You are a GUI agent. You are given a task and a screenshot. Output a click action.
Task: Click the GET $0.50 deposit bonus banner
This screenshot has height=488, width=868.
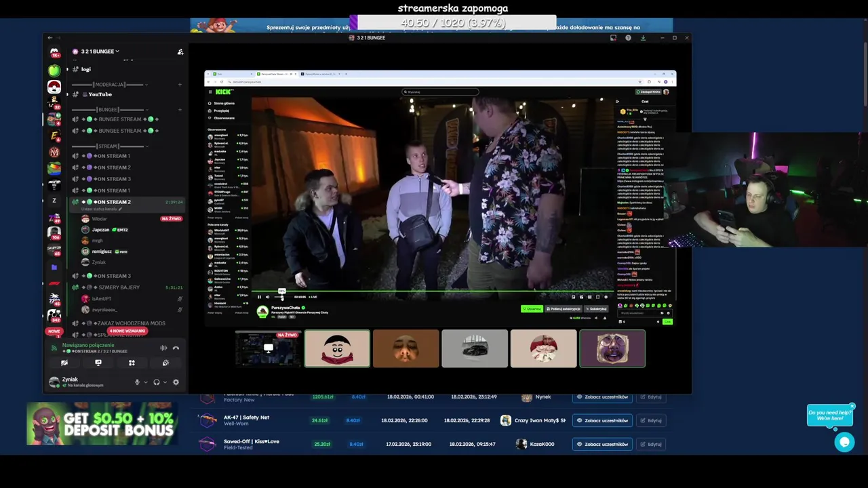point(102,424)
